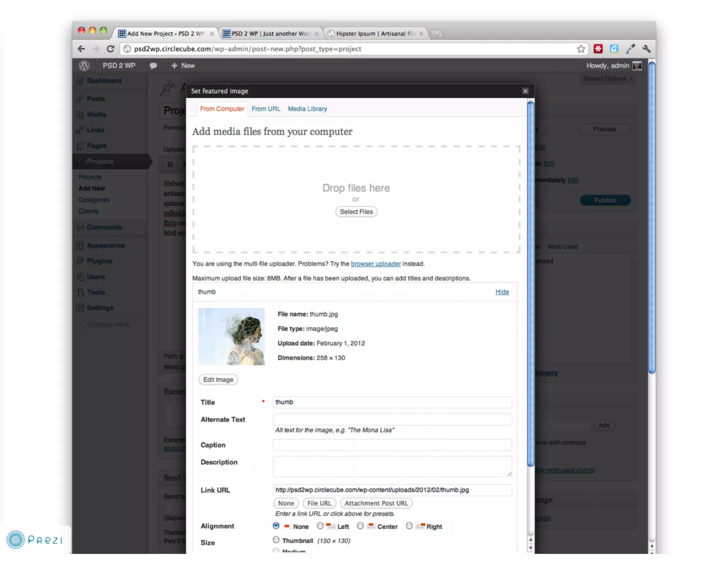Select Right alignment radio button
This screenshot has height=562, width=728.
pos(409,525)
